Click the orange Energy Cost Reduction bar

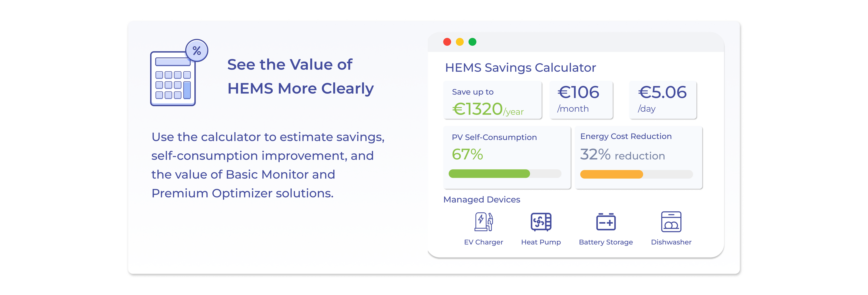(611, 174)
